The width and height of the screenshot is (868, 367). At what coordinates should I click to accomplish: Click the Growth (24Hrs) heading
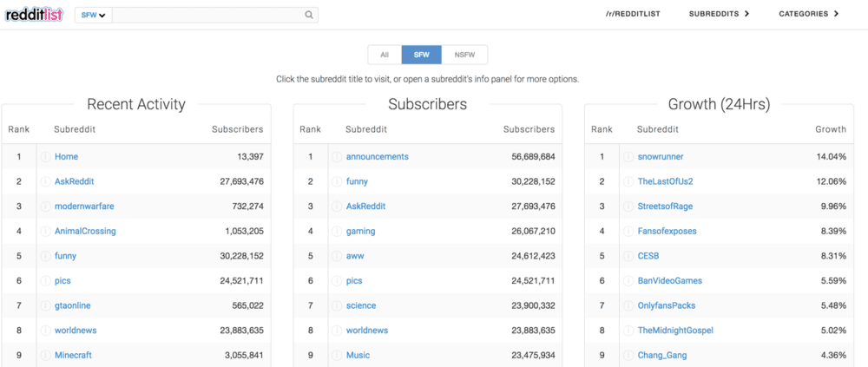[x=719, y=104]
